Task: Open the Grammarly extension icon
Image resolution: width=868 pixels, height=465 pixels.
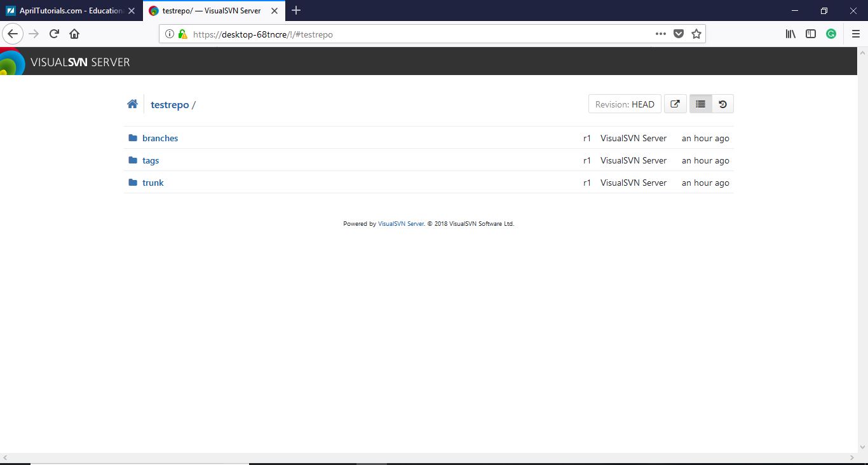Action: 831,34
